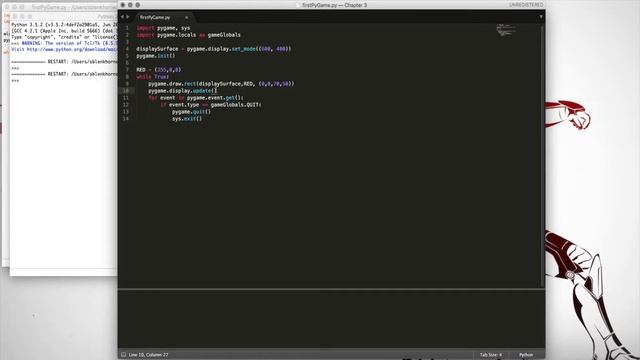The width and height of the screenshot is (640, 360).
Task: Click first RESTART line in Python Shell
Action: [x=64, y=62]
